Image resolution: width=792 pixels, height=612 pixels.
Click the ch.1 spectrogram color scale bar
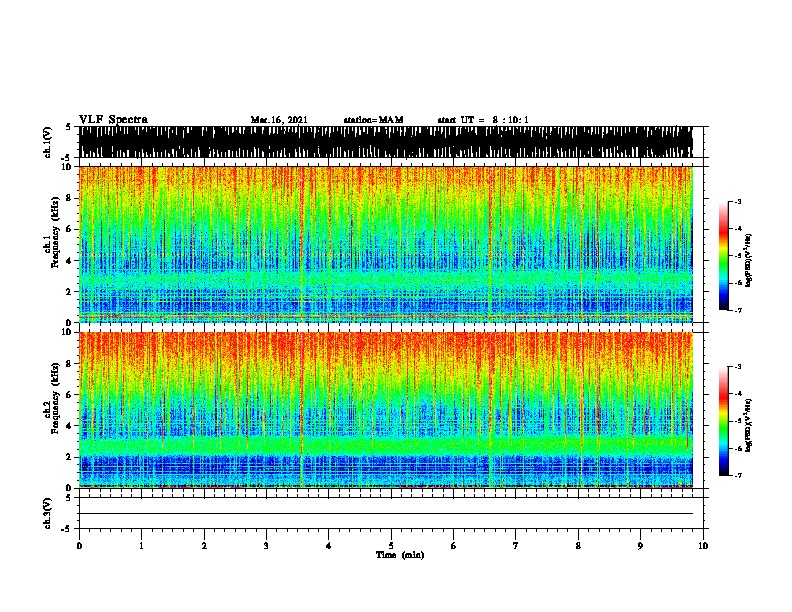point(724,256)
